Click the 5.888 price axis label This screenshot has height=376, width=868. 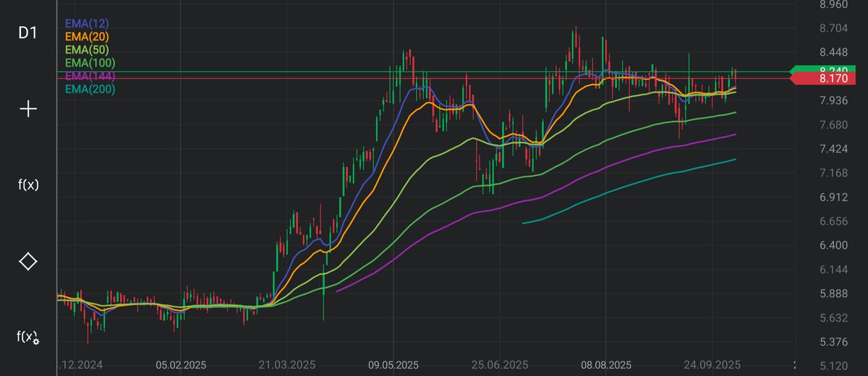tap(833, 294)
